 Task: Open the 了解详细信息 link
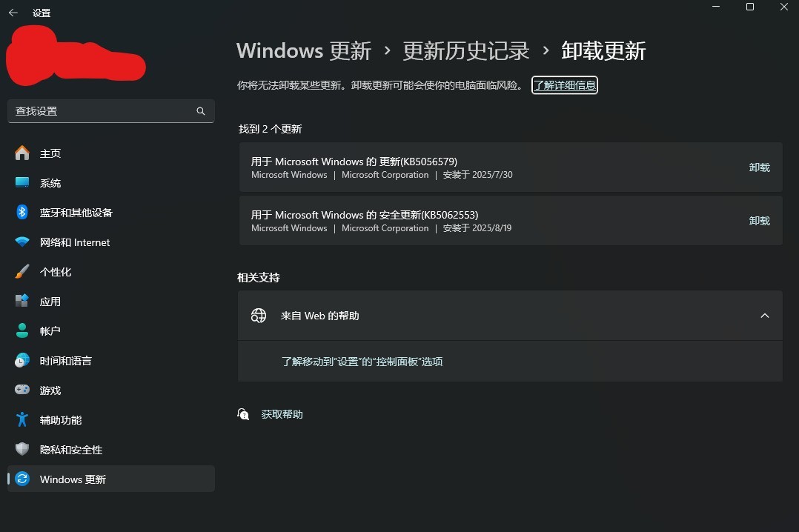(x=564, y=85)
